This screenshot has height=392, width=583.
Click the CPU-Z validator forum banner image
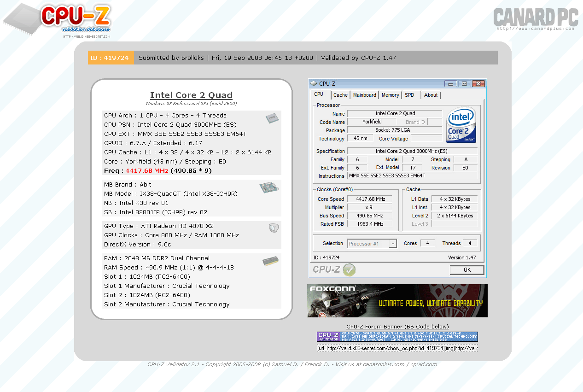coord(397,337)
